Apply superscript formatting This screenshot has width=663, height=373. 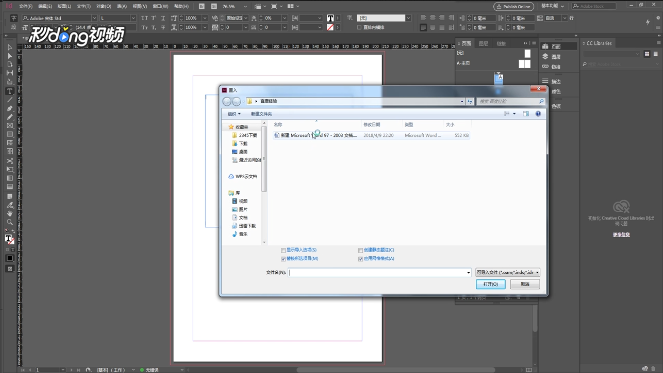pos(153,18)
